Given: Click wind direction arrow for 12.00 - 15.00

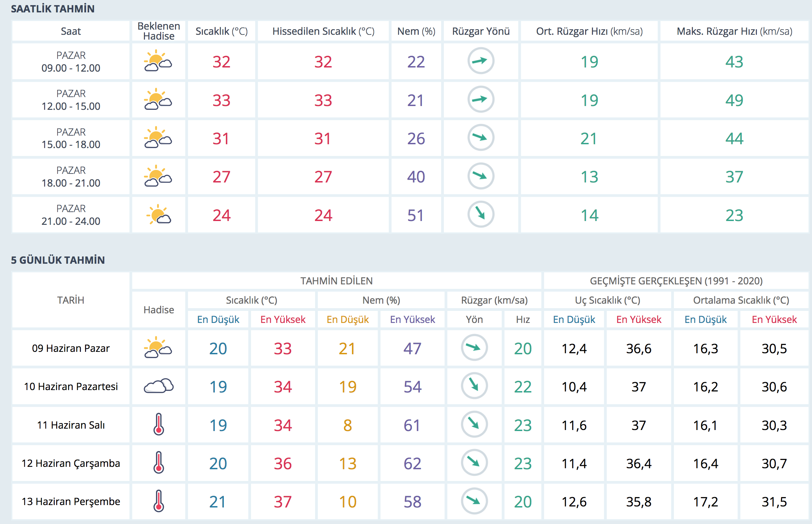Looking at the screenshot, I should point(481,99).
